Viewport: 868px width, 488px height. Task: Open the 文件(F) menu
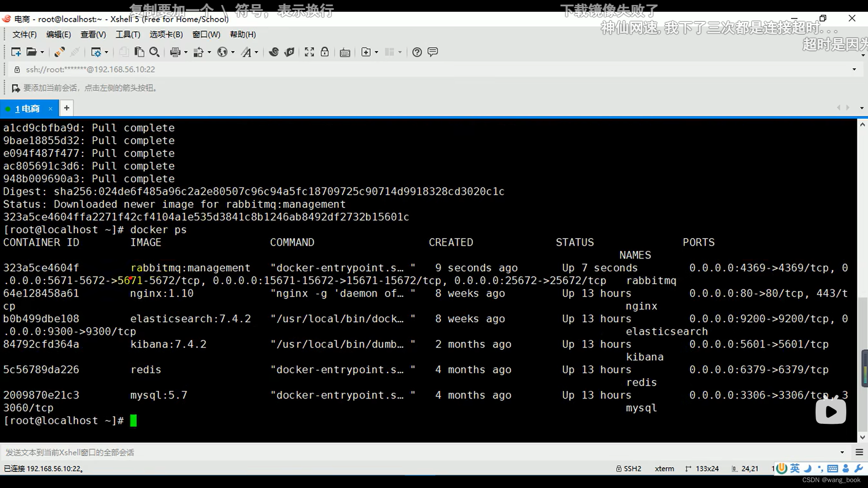click(x=24, y=34)
